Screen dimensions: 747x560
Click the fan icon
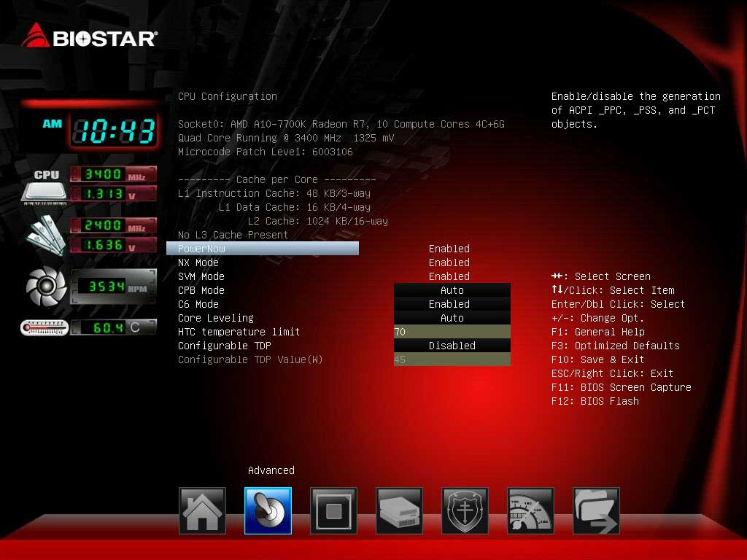point(46,286)
